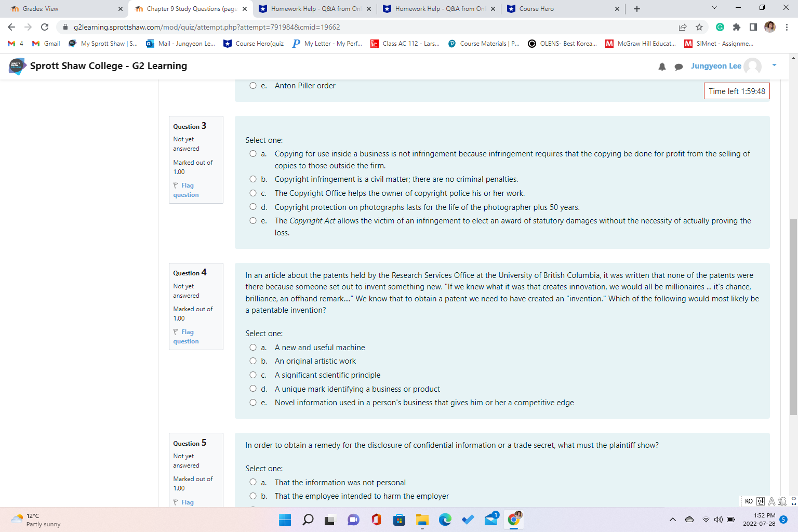Image resolution: width=798 pixels, height=532 pixels.
Task: Open the Grammarly extension icon
Action: pyautogui.click(x=721, y=27)
